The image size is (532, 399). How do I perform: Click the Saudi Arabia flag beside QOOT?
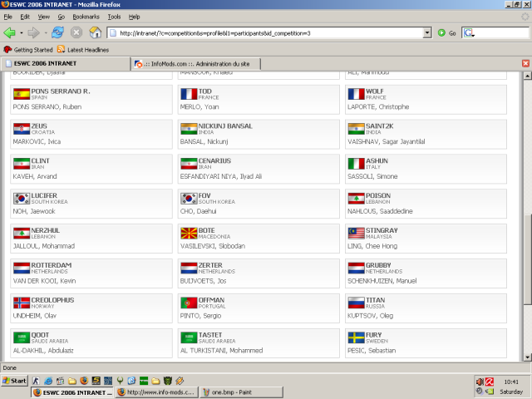pyautogui.click(x=22, y=338)
